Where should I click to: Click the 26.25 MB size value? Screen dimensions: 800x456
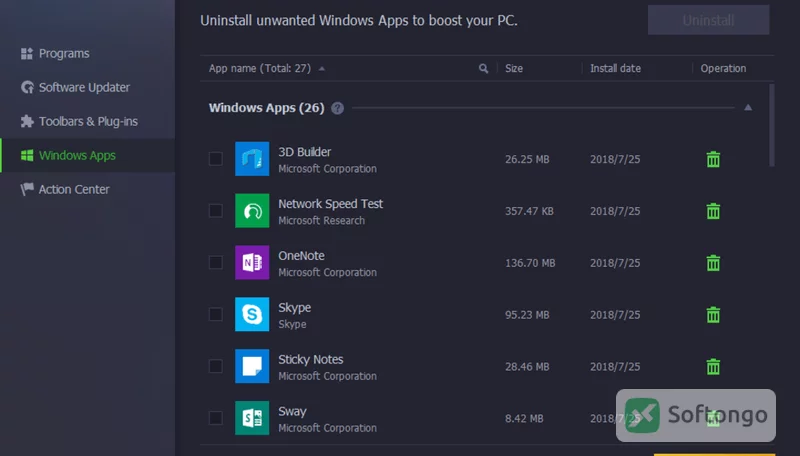click(x=527, y=159)
